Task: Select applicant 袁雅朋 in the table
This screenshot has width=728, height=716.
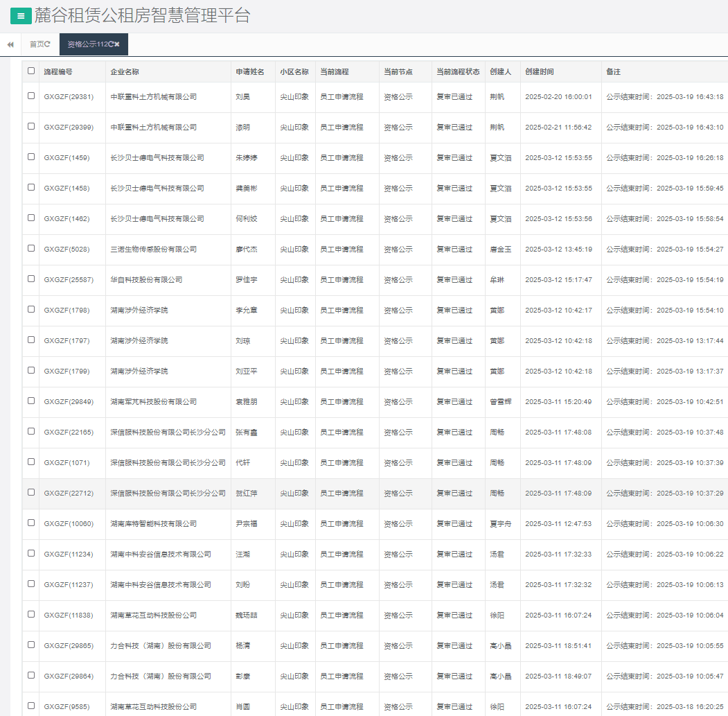Action: [x=246, y=402]
